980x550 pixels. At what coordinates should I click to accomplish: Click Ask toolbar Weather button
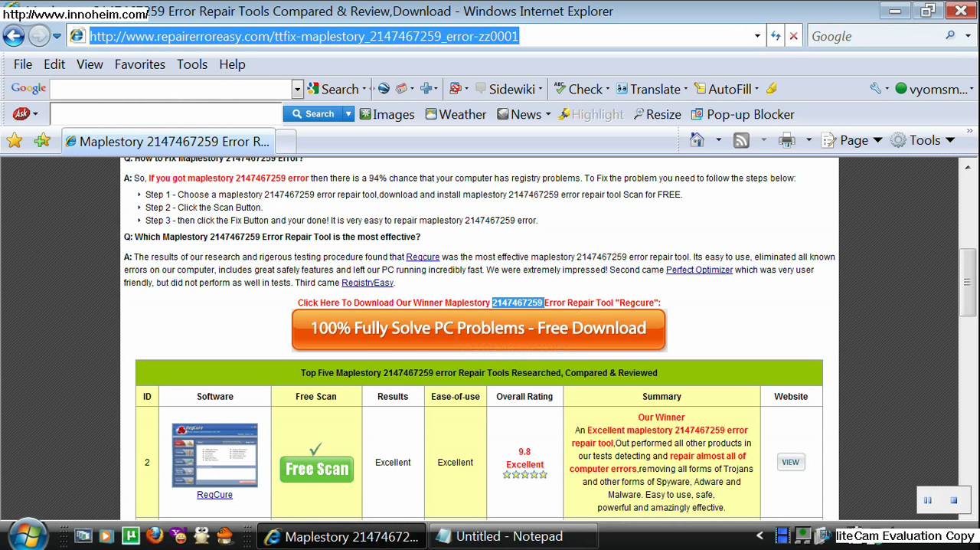[x=456, y=114]
